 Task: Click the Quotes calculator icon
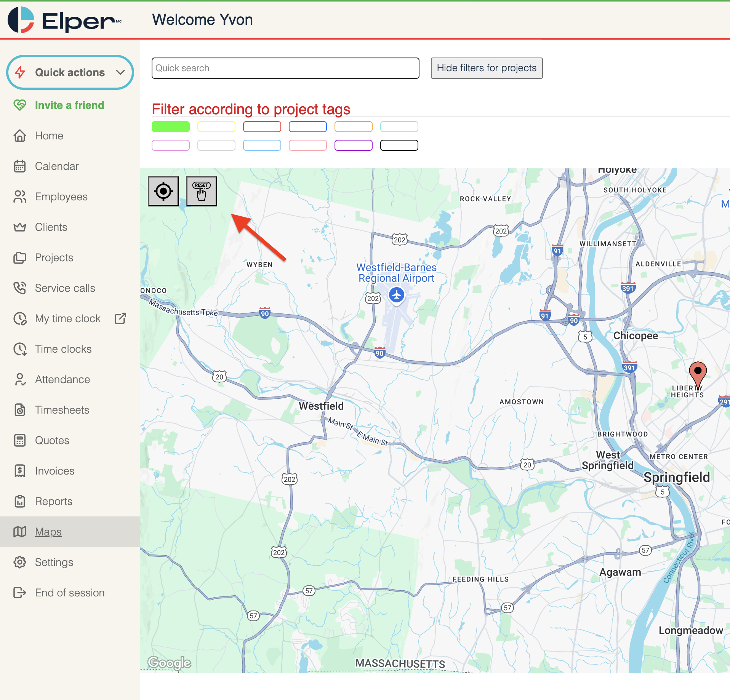20,440
